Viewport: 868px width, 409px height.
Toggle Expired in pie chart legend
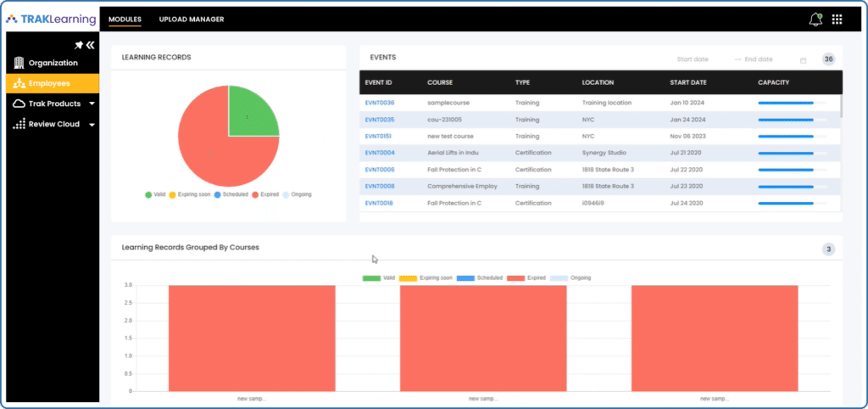[x=265, y=194]
